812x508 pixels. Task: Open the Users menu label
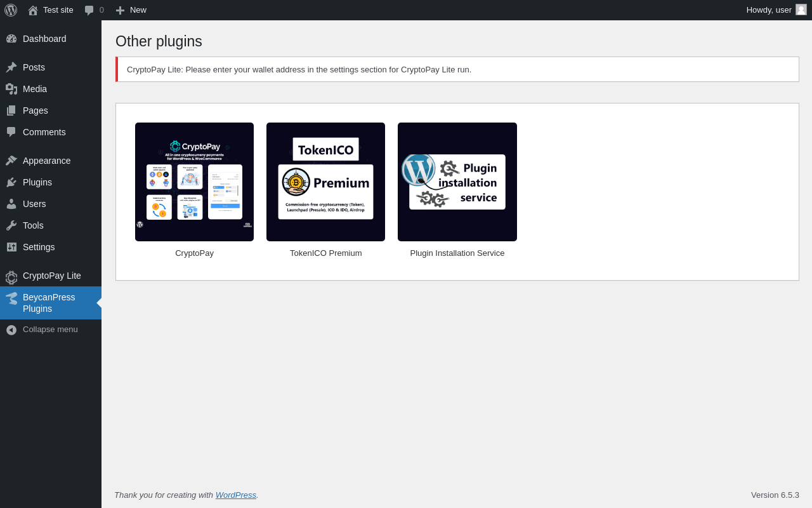click(x=34, y=204)
